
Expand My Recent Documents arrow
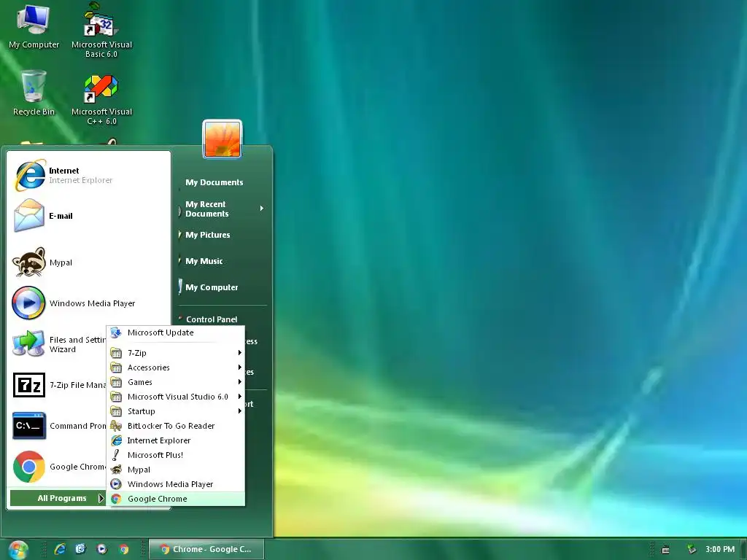[x=262, y=209]
